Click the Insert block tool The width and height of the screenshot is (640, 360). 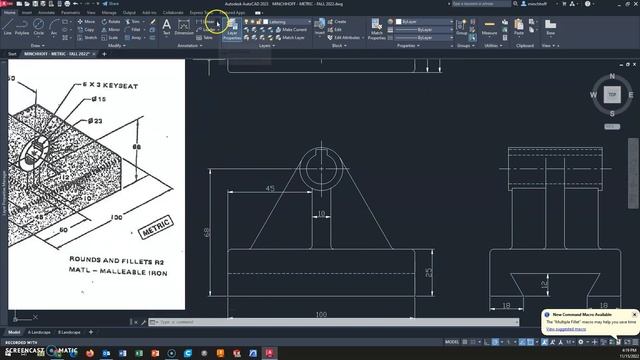[320, 27]
